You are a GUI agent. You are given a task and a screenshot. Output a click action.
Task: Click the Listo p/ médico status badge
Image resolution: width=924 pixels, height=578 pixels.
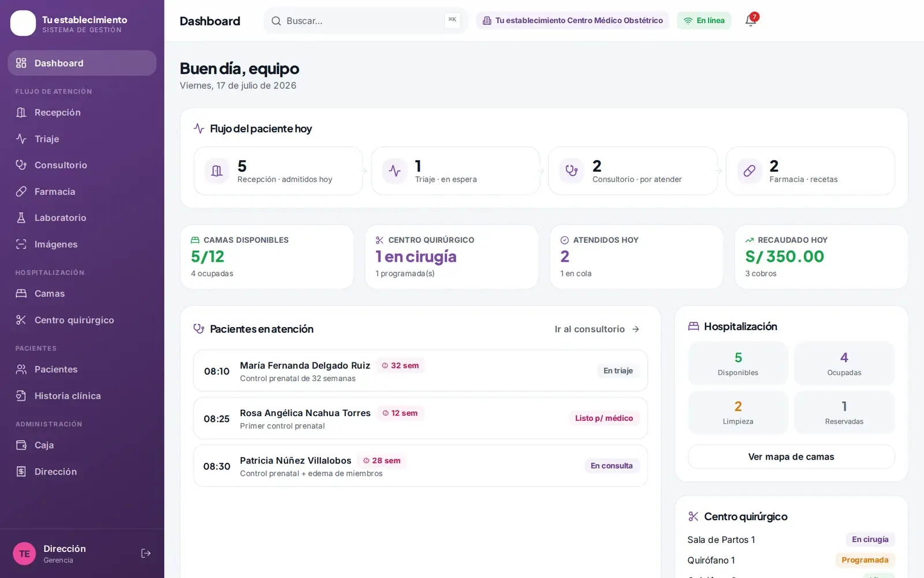604,418
